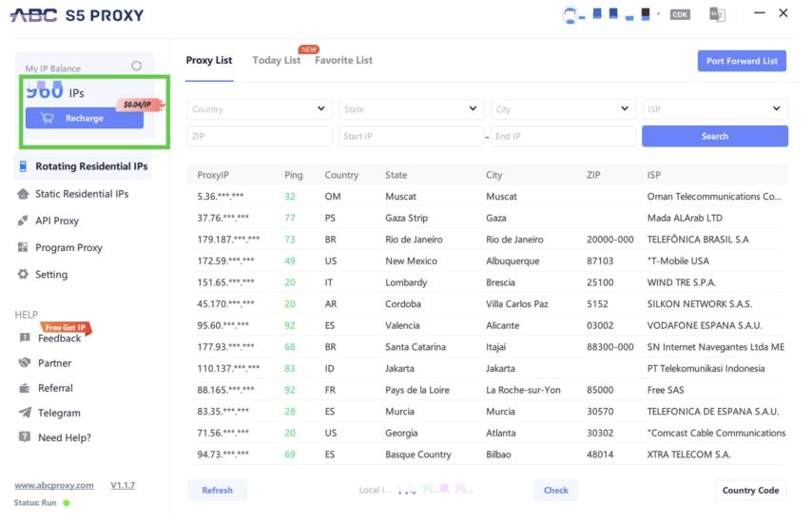Open Static Residential IPs
The width and height of the screenshot is (812, 523).
click(x=82, y=194)
